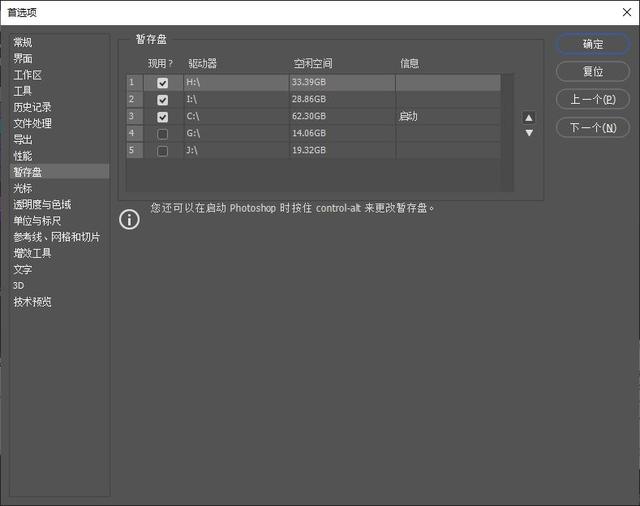Screen dimensions: 640x506
Task: Switch to the 界面 preferences category
Action: click(x=23, y=59)
